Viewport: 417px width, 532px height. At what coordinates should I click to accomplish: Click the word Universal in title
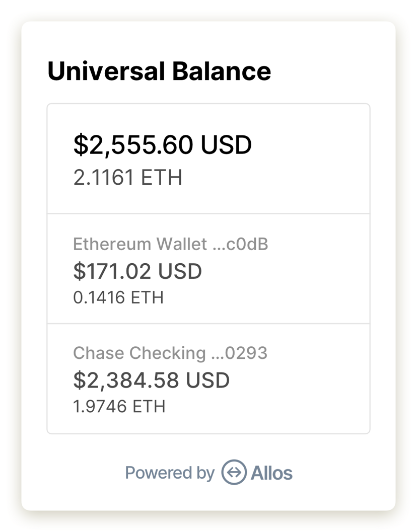pos(106,71)
